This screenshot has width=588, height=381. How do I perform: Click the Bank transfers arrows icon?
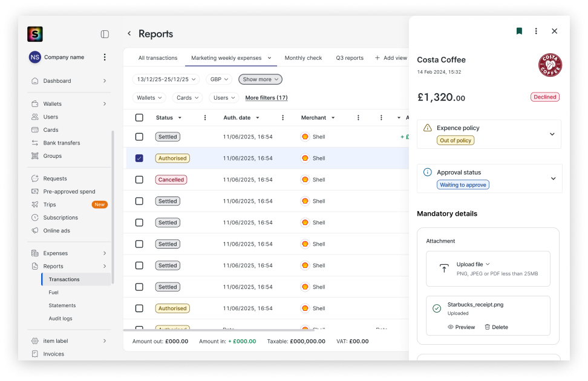point(35,143)
